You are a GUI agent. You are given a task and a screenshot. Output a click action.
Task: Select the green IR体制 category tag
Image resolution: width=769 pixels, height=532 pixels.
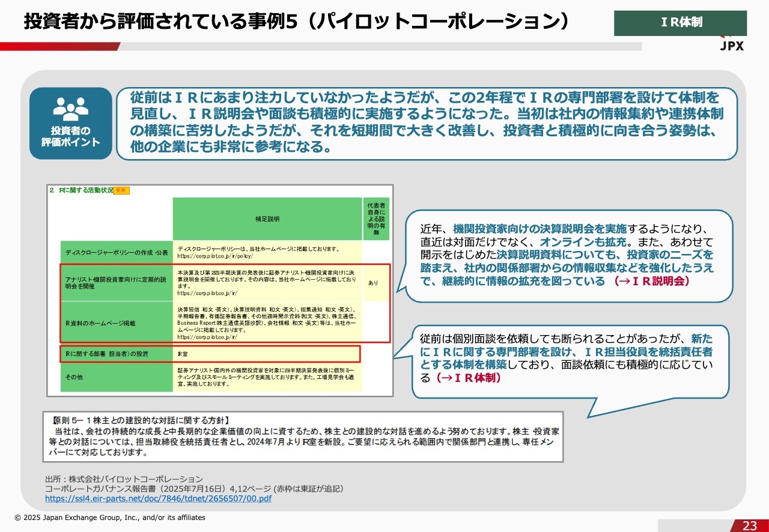pyautogui.click(x=680, y=23)
